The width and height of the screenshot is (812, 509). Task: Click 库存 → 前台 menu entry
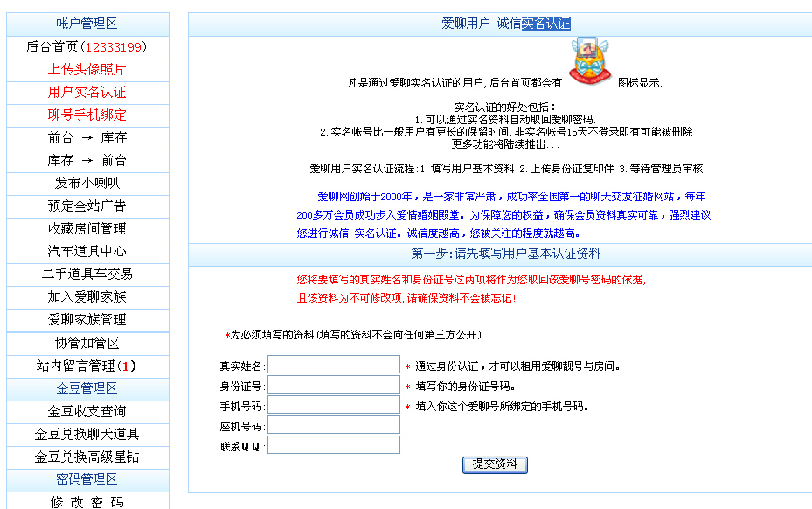point(87,161)
